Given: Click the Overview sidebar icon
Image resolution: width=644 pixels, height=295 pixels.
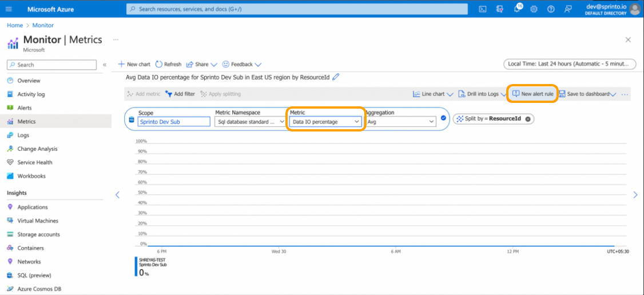Looking at the screenshot, I should pyautogui.click(x=11, y=81).
